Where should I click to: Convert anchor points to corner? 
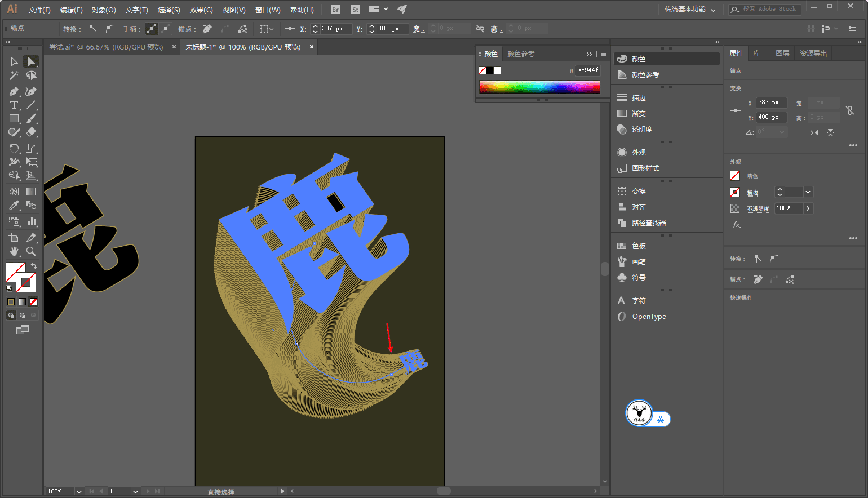coord(92,28)
